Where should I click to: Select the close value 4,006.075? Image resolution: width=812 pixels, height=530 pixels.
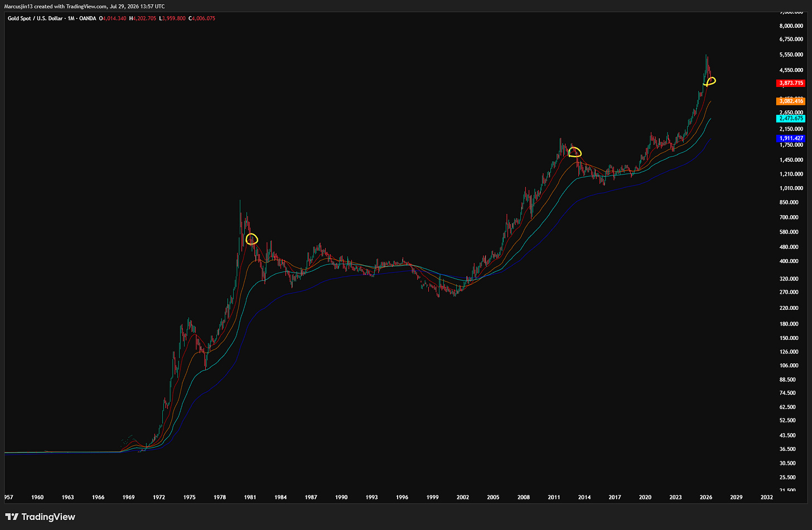[x=202, y=18]
